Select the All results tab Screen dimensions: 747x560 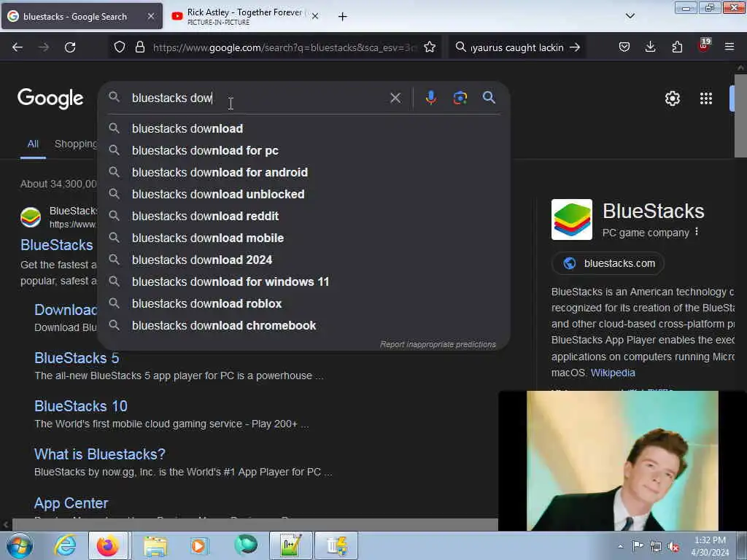[33, 144]
